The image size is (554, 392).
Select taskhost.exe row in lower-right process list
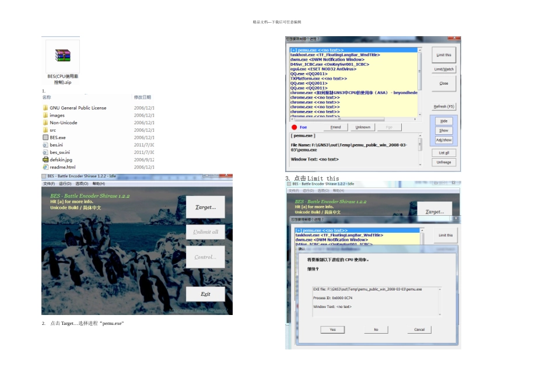point(357,235)
